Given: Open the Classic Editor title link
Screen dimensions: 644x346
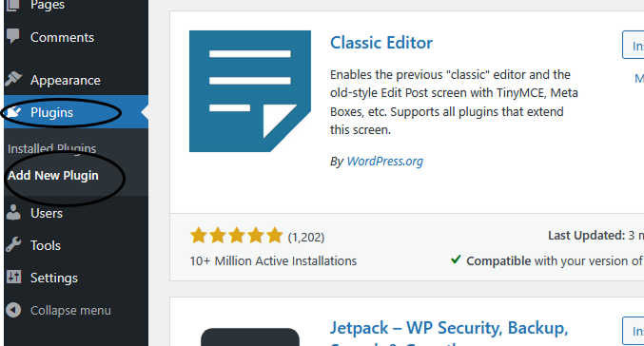Looking at the screenshot, I should [381, 43].
